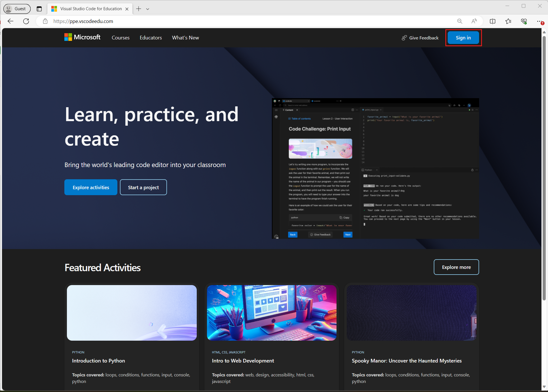
Task: Click the Sign in button
Action: coord(463,37)
